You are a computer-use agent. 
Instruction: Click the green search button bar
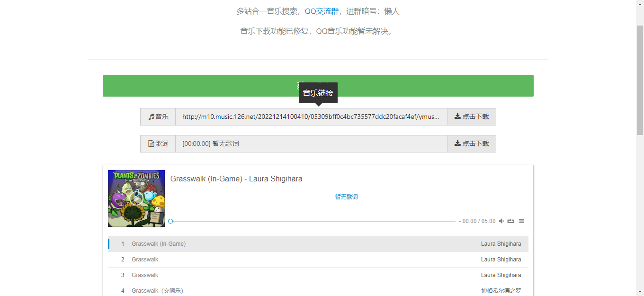(x=318, y=86)
